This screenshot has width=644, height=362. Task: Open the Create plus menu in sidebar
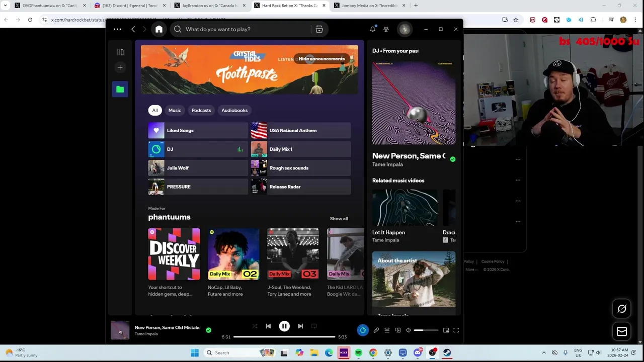click(x=120, y=67)
